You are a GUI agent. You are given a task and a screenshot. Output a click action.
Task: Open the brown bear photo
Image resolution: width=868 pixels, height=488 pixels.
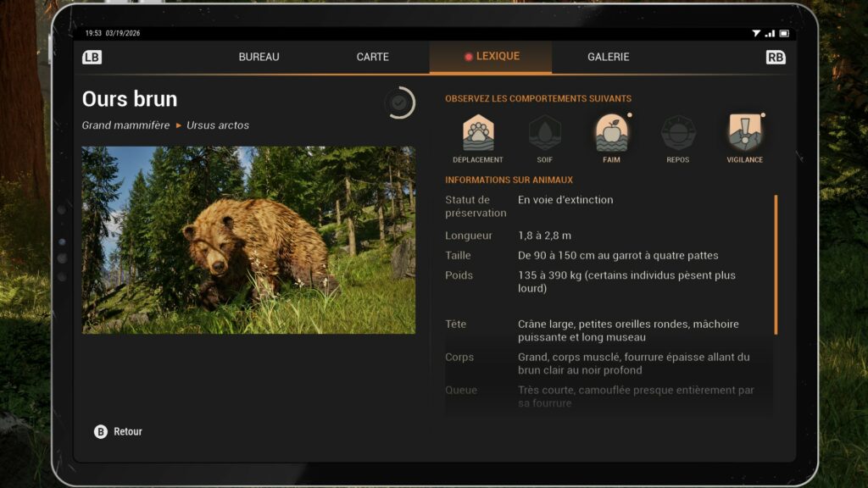point(248,240)
